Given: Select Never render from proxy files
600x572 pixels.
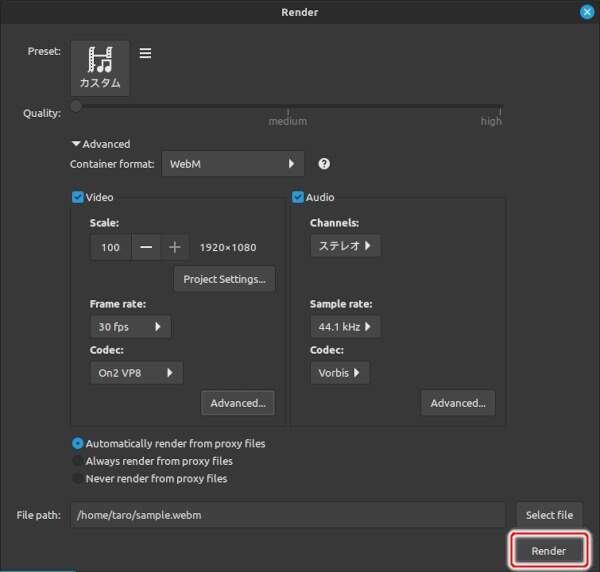Looking at the screenshot, I should [x=78, y=478].
